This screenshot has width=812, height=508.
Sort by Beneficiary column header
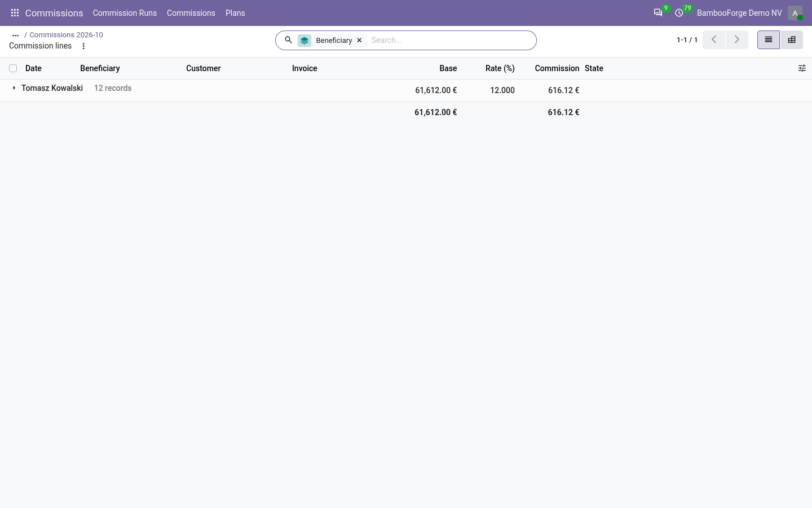tap(100, 68)
